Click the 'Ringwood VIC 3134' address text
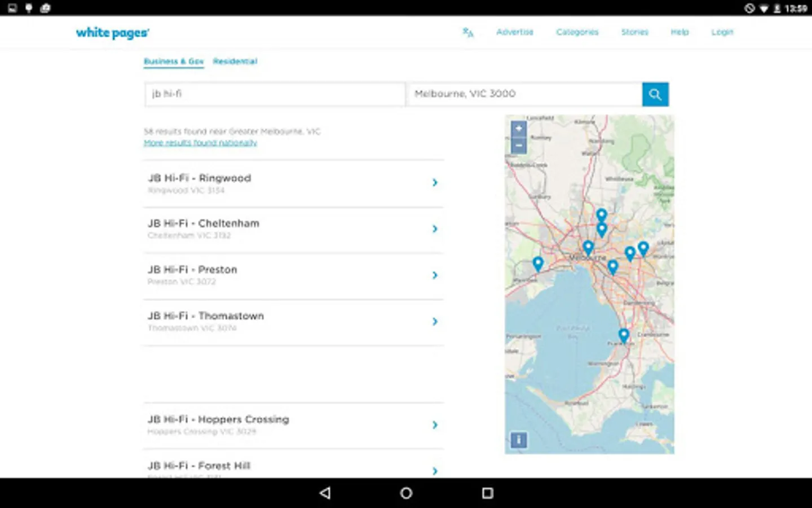Image resolution: width=812 pixels, height=508 pixels. pyautogui.click(x=186, y=190)
